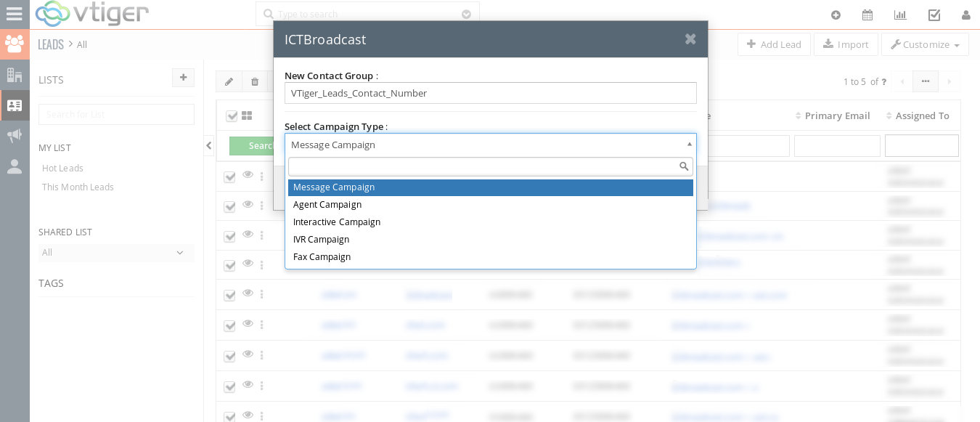The image size is (980, 422).
Task: Open the Hot Leads list
Action: 62,168
